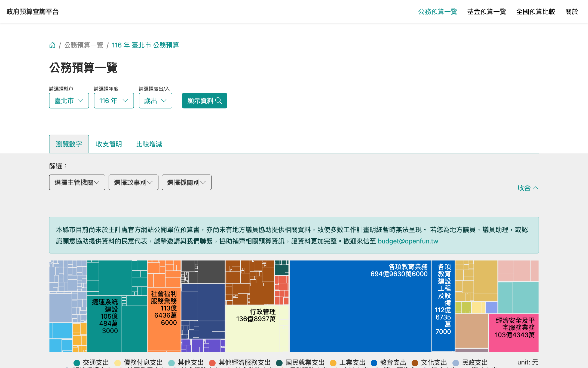Viewport: 588px width, 368px height.
Task: Open the 臺北市 county dropdown
Action: point(69,101)
